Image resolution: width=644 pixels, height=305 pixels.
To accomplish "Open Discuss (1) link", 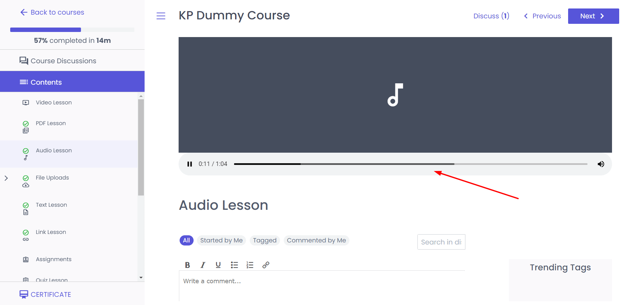I will tap(491, 16).
